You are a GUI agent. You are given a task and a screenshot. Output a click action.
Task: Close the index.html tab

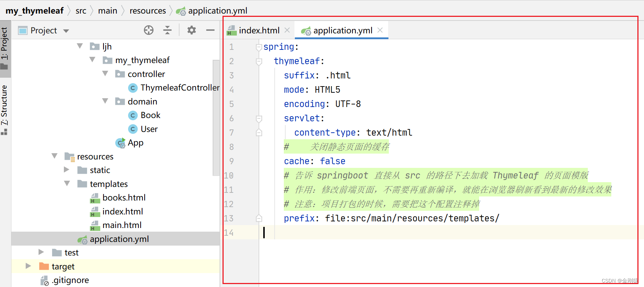tap(287, 30)
